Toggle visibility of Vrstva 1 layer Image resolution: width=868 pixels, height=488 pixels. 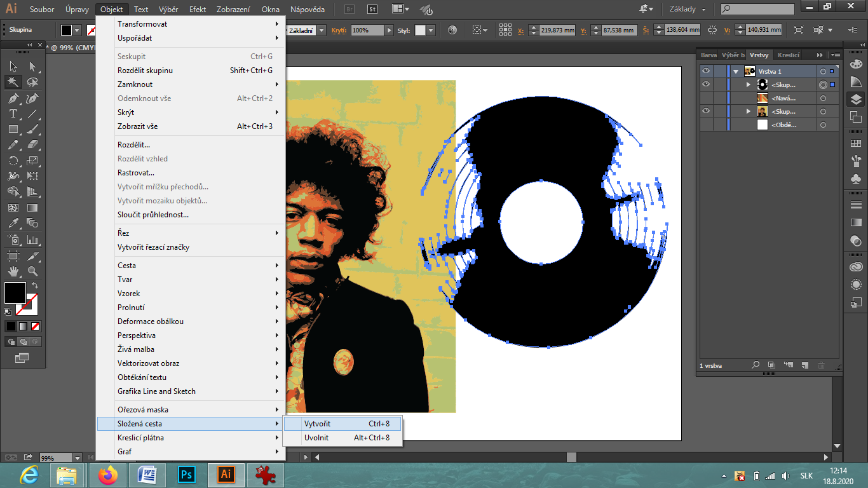pos(705,71)
